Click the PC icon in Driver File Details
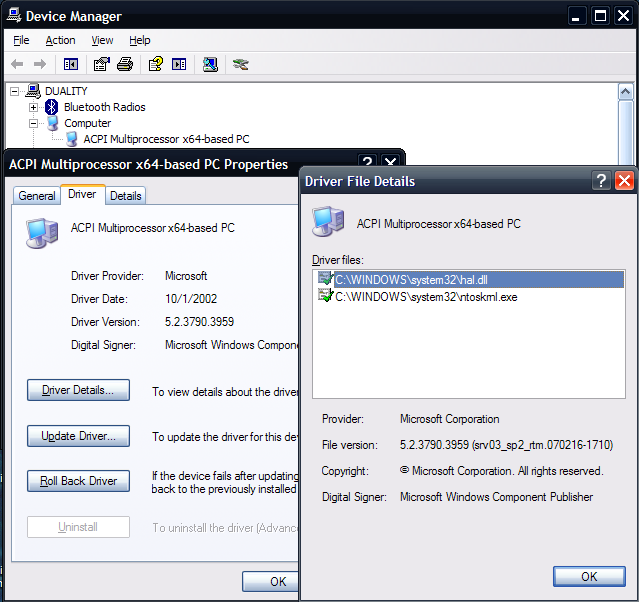This screenshot has height=602, width=639. coord(328,222)
